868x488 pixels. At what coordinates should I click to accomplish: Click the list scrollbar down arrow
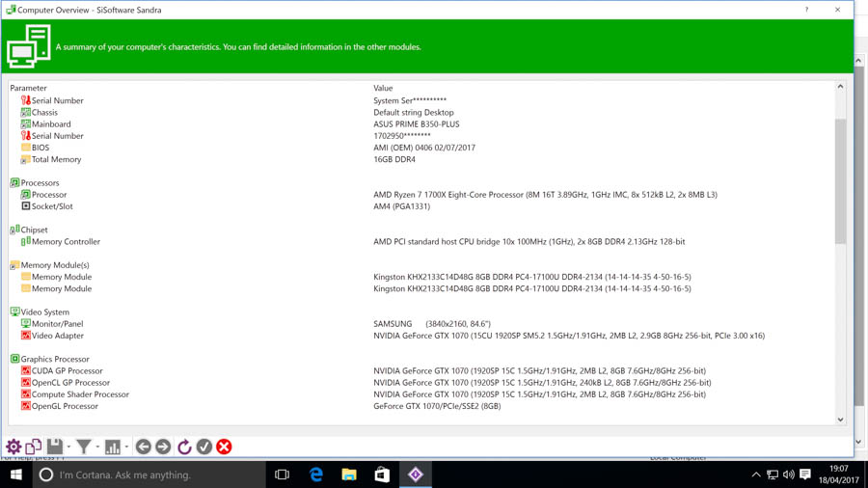840,420
